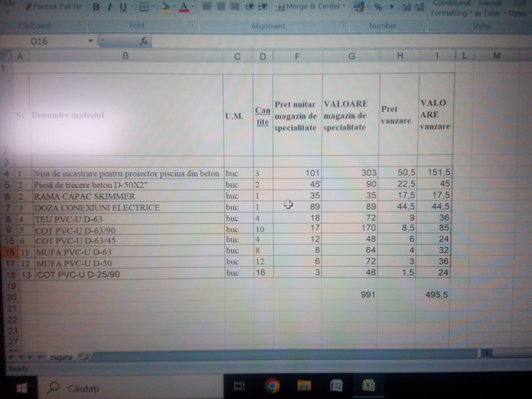
Task: Open File Explorer from the taskbar
Action: [304, 385]
